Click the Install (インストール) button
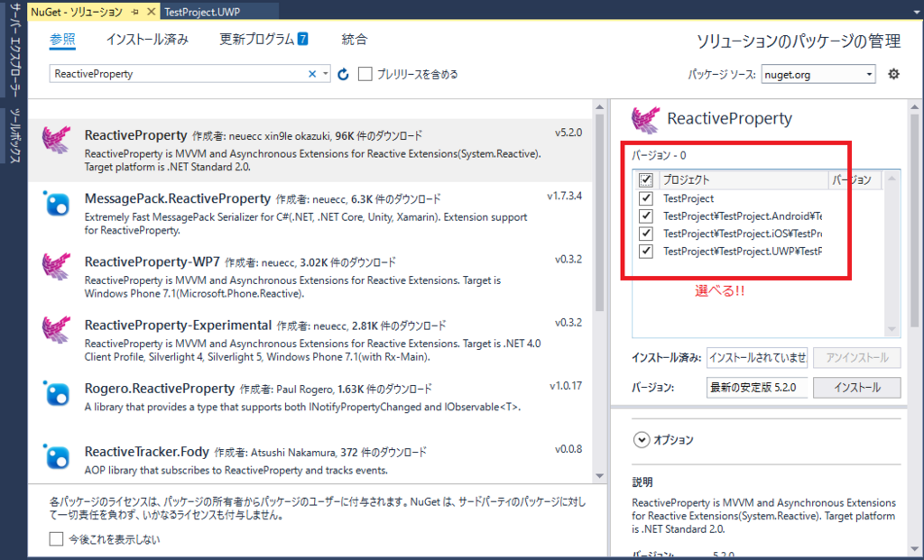This screenshot has height=560, width=924. click(x=857, y=388)
